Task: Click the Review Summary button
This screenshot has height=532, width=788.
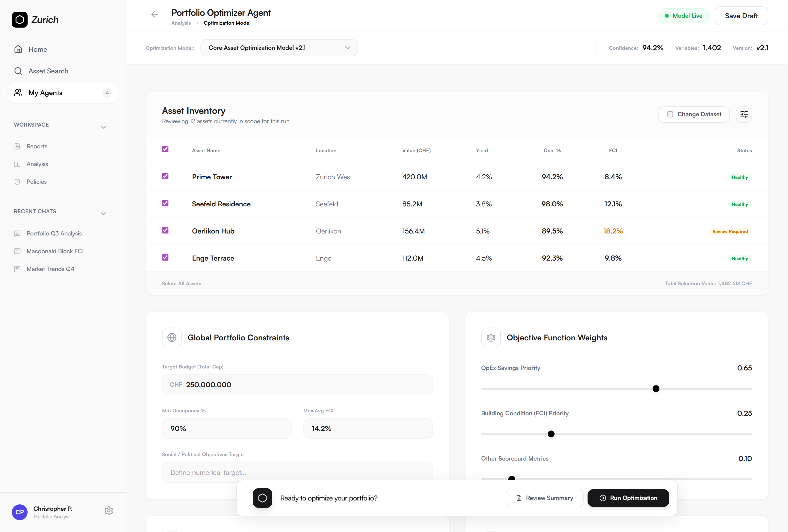Action: tap(544, 498)
